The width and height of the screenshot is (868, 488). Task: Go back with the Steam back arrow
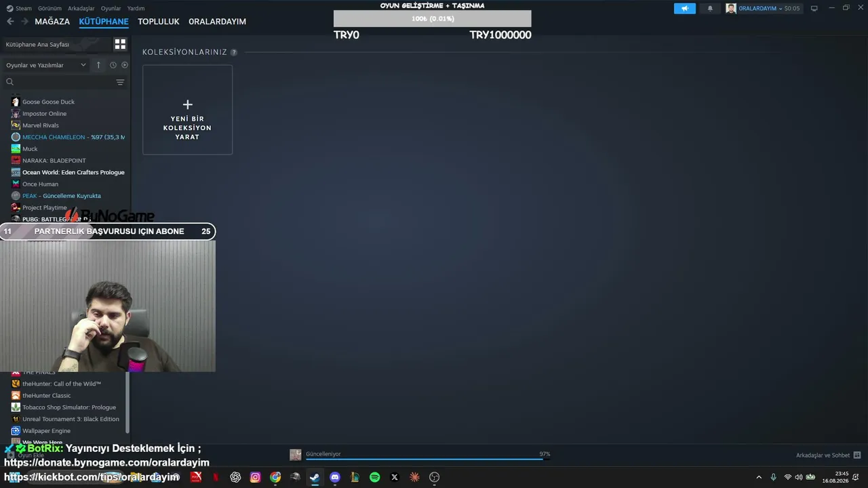[x=10, y=22]
